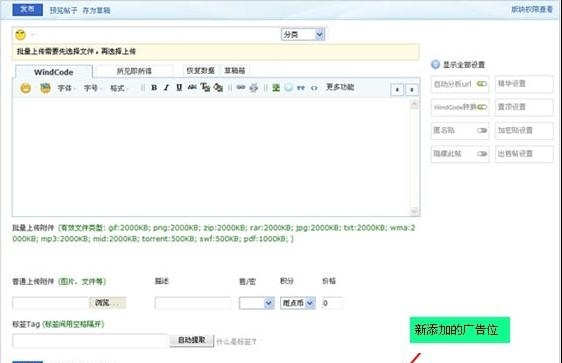The image size is (562, 363).
Task: Open the 分类 category dropdown
Action: pos(303,34)
